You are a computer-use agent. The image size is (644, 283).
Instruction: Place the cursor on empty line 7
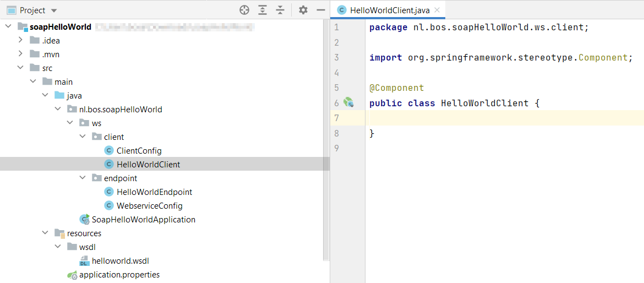coord(495,118)
